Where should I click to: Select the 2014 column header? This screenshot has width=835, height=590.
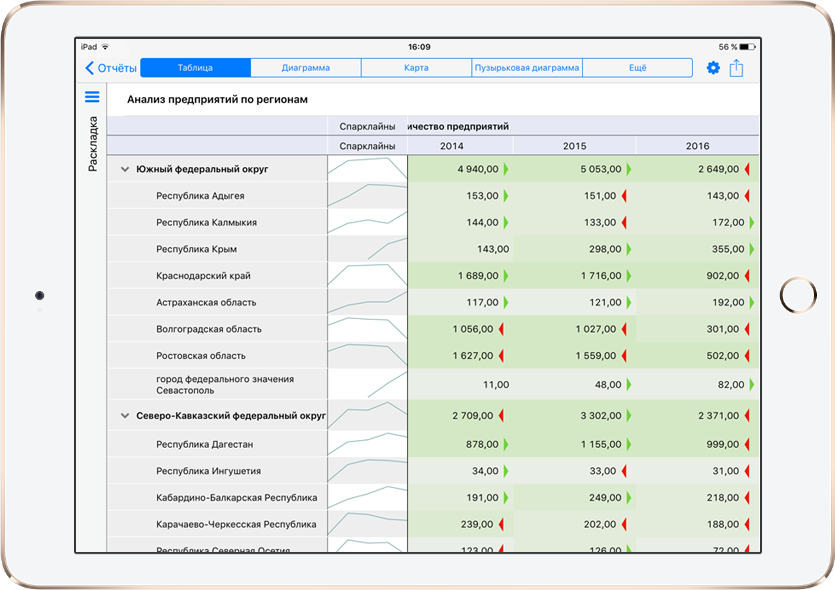tap(451, 146)
